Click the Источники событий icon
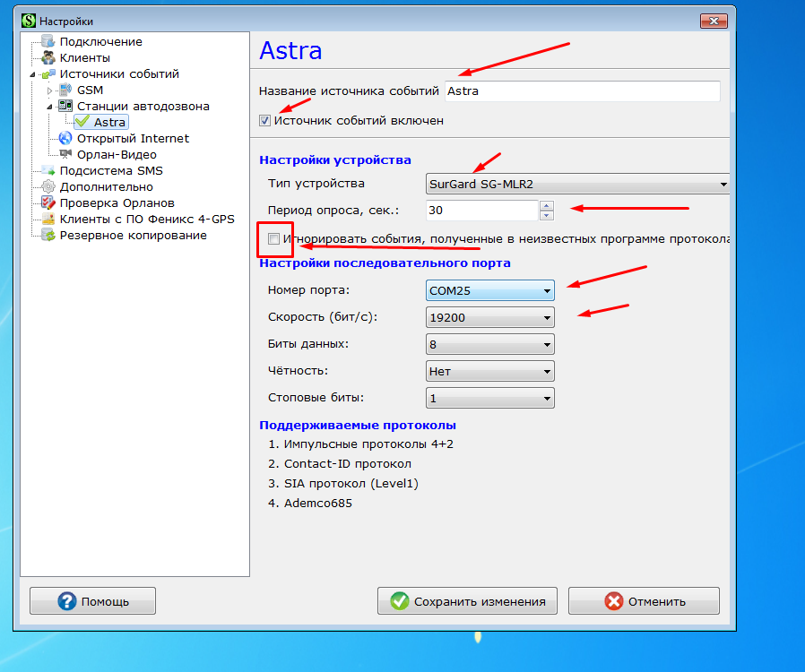805x672 pixels. (x=48, y=73)
